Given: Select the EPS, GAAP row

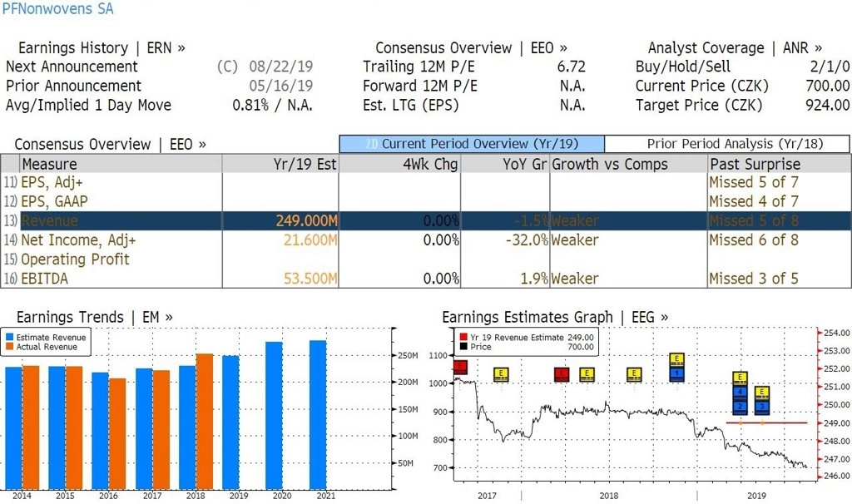Looking at the screenshot, I should pos(426,201).
